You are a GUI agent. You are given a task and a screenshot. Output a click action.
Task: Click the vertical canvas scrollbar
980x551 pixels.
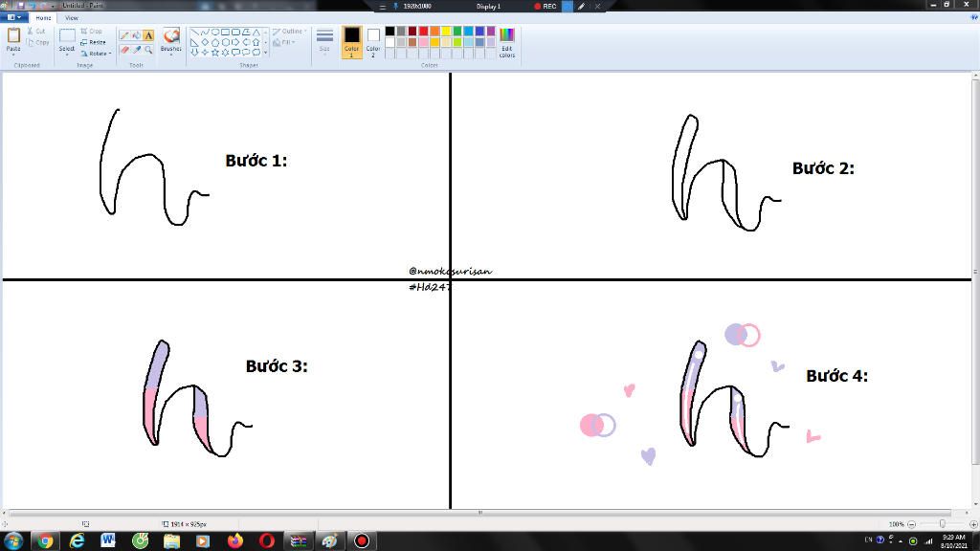pos(975,271)
